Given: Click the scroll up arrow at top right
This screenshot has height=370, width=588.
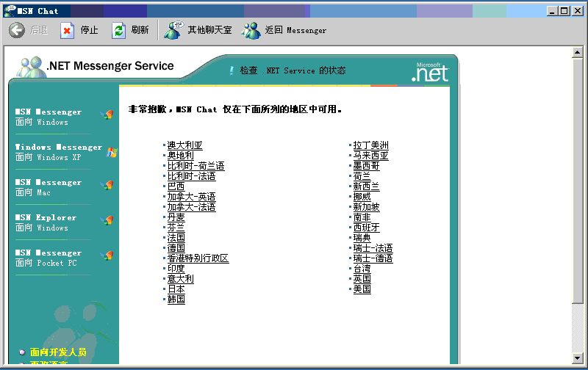Looking at the screenshot, I should (578, 53).
